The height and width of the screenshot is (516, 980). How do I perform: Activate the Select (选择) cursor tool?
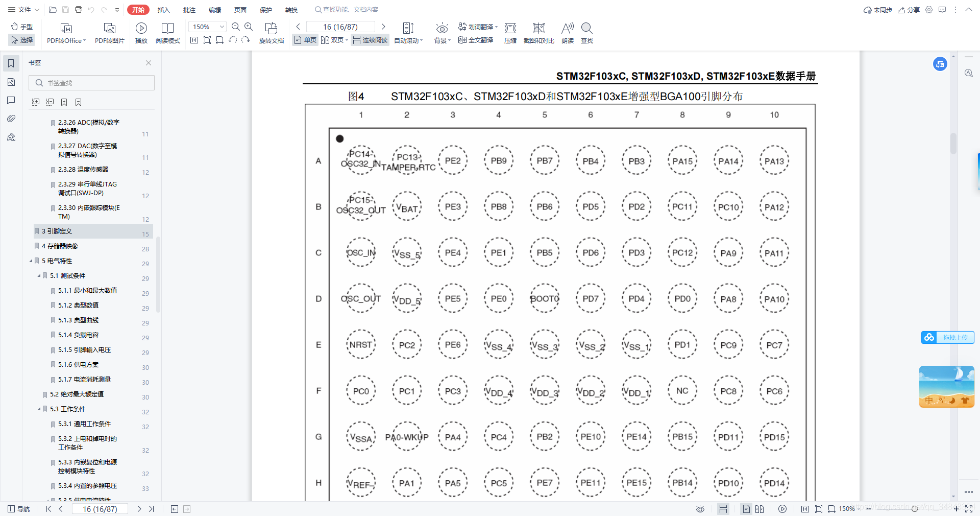pos(22,40)
